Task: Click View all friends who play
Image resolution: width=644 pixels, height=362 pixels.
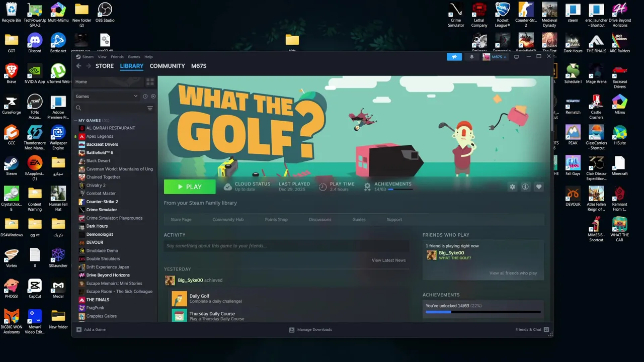Action: (513, 273)
